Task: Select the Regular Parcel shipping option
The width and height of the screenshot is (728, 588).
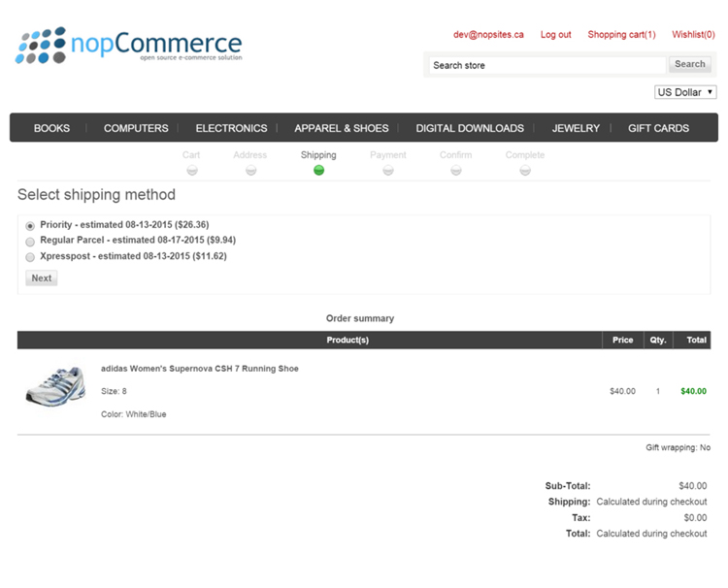Action: click(x=30, y=242)
